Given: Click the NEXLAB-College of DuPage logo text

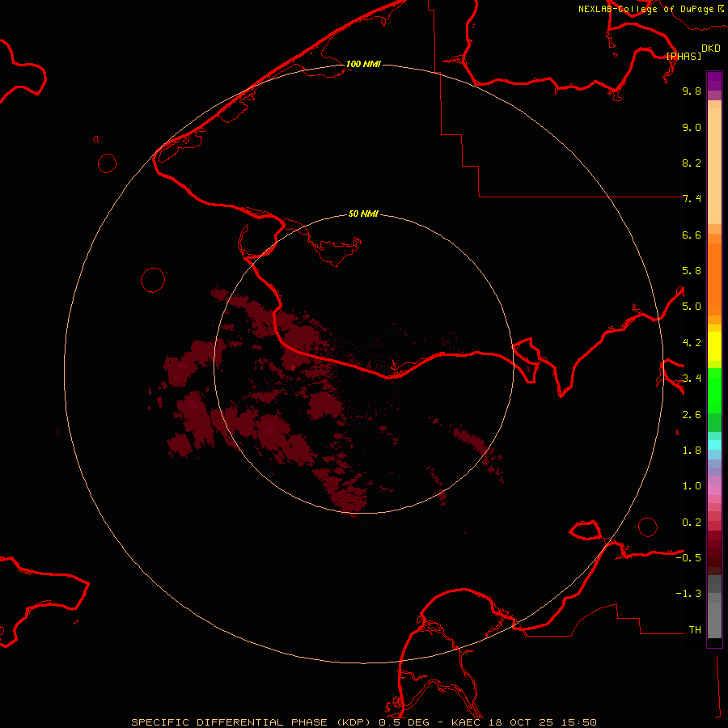Looking at the screenshot, I should pos(646,9).
